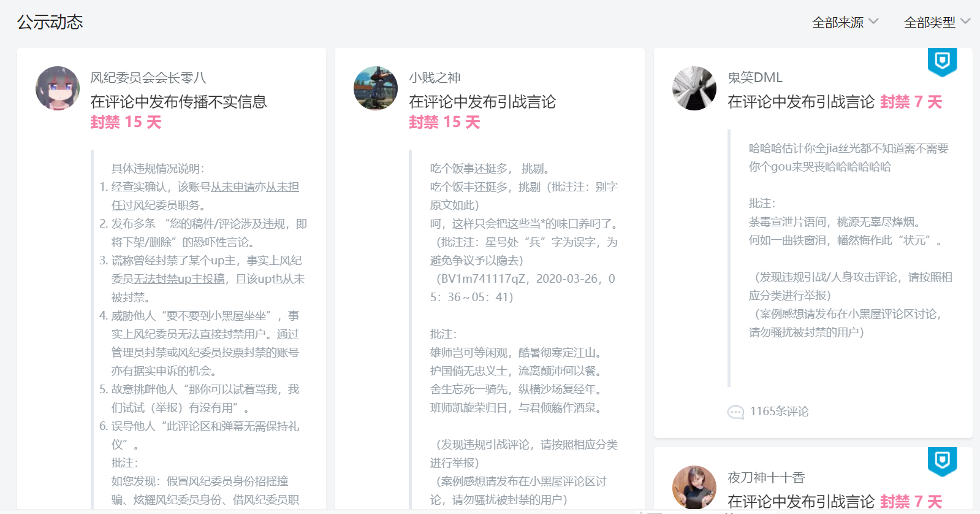Click 封禁 7 天 on 鬼笑DML card
The height and width of the screenshot is (514, 980).
click(911, 102)
